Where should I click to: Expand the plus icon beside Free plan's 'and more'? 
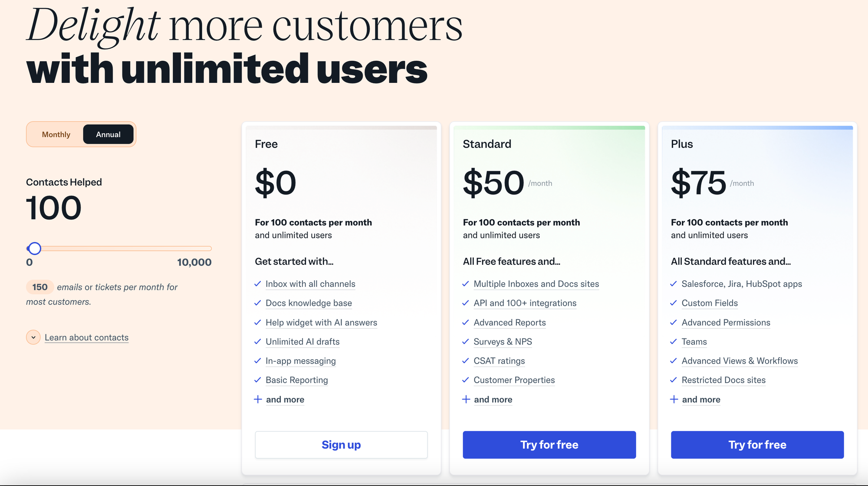tap(258, 399)
